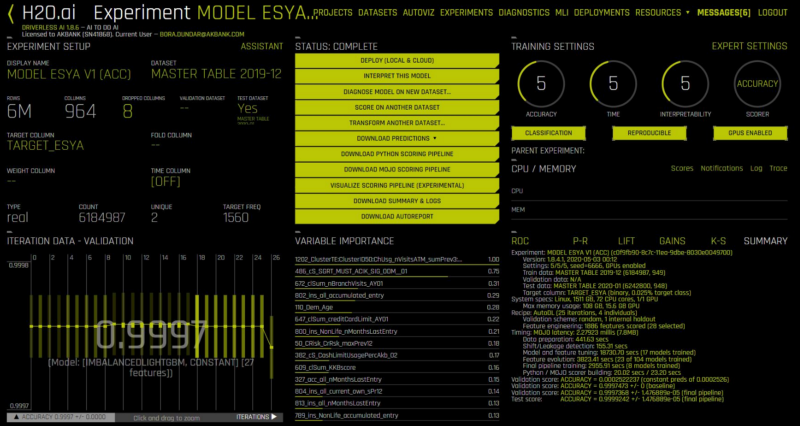Image resolution: width=800 pixels, height=426 pixels.
Task: Select dataset MASTER TABLE 2019-12
Action: (x=216, y=74)
